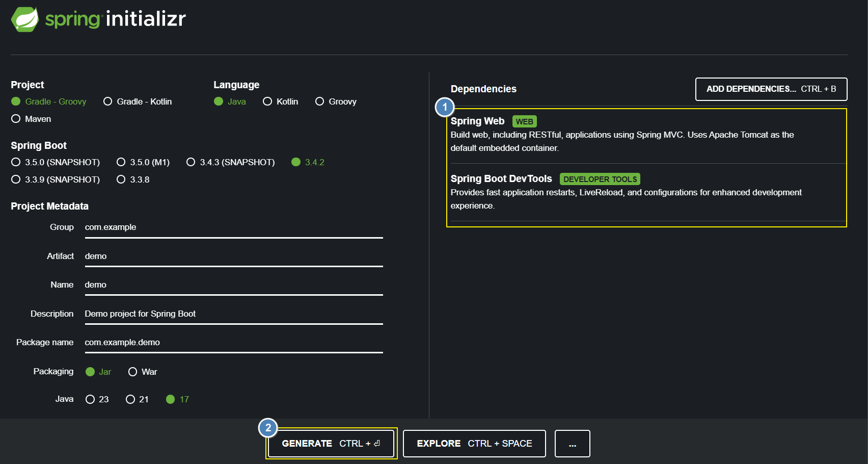Choose Java version 21
Viewport: 868px width, 464px height.
pyautogui.click(x=137, y=399)
